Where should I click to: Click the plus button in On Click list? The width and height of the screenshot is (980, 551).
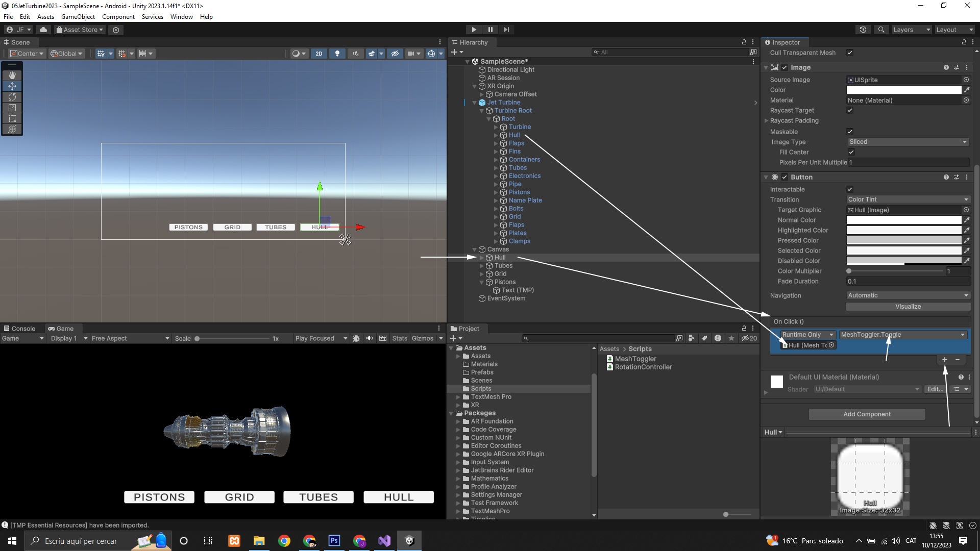(x=944, y=360)
